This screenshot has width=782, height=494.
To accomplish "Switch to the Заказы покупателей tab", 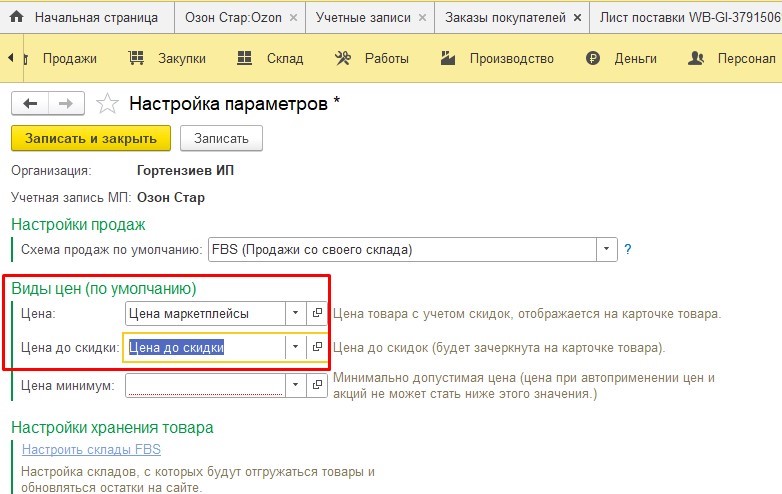I will (505, 17).
